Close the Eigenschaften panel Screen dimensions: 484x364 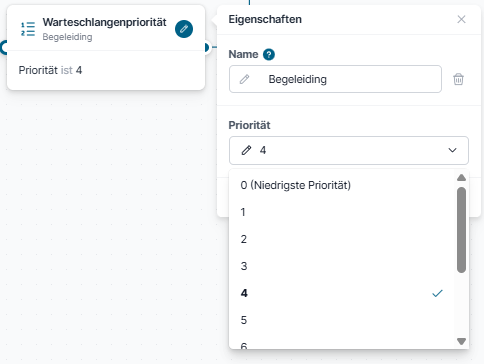(461, 19)
